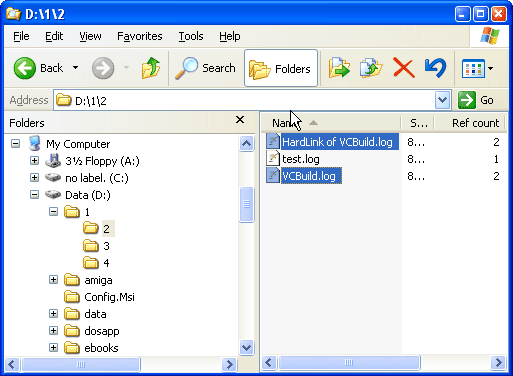Toggle the Folders pane button
Image resolution: width=513 pixels, height=376 pixels.
tap(281, 68)
